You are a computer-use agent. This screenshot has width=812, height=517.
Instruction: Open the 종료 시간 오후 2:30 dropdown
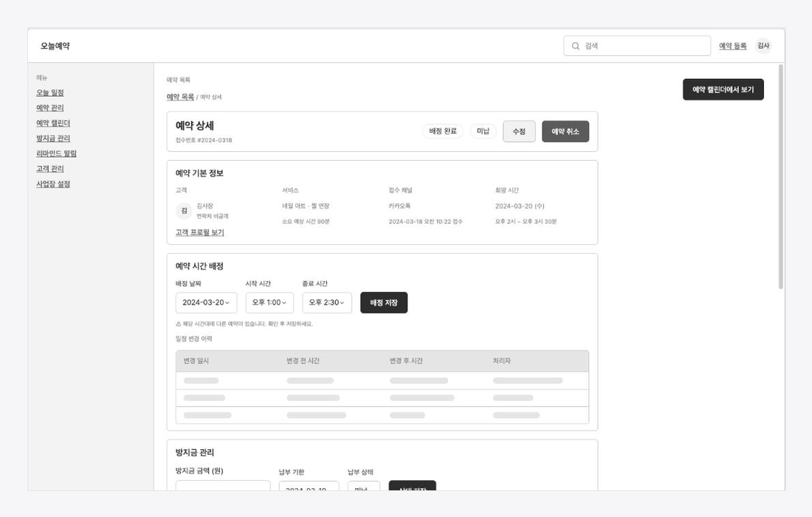click(327, 302)
